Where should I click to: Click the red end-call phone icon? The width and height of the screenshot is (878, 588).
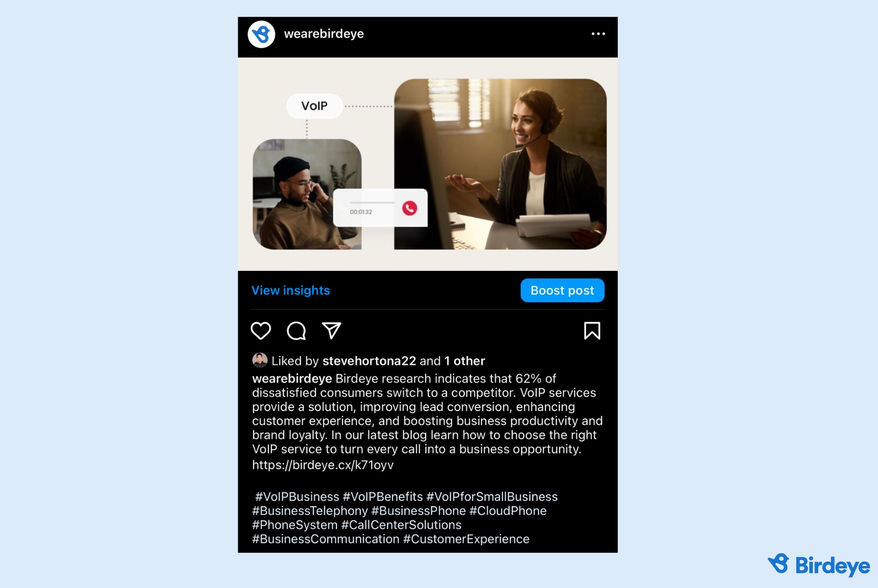click(410, 208)
